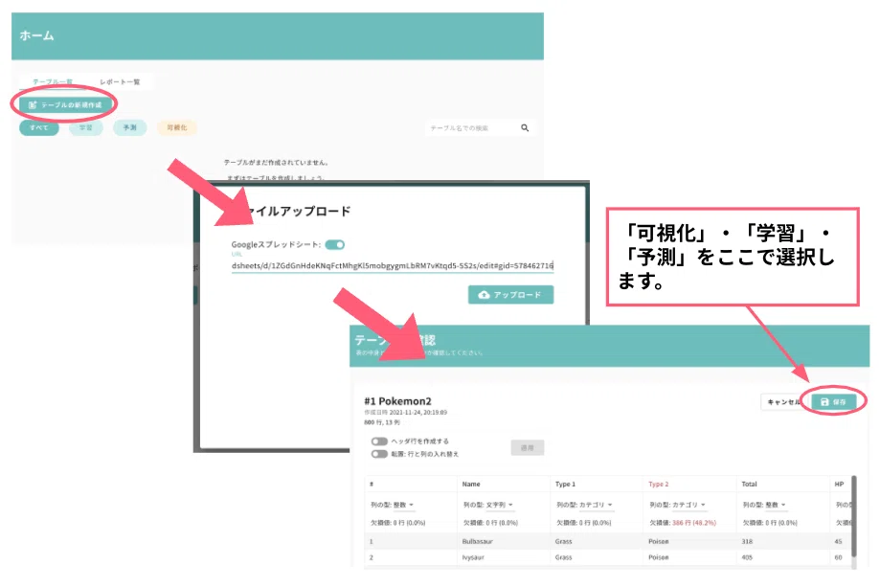Image resolution: width=880 pixels, height=588 pixels.
Task: Click the table preview vertical scrollbar
Action: click(x=853, y=516)
